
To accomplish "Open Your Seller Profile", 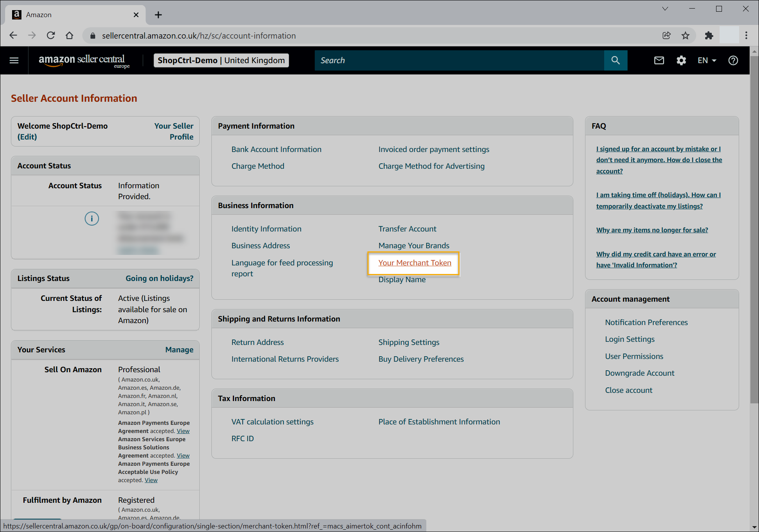I will click(x=174, y=131).
